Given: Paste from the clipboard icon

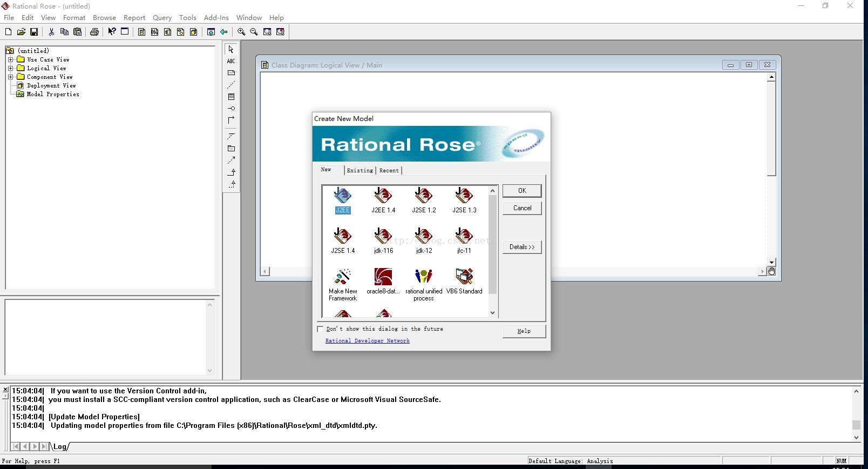Looking at the screenshot, I should point(77,32).
